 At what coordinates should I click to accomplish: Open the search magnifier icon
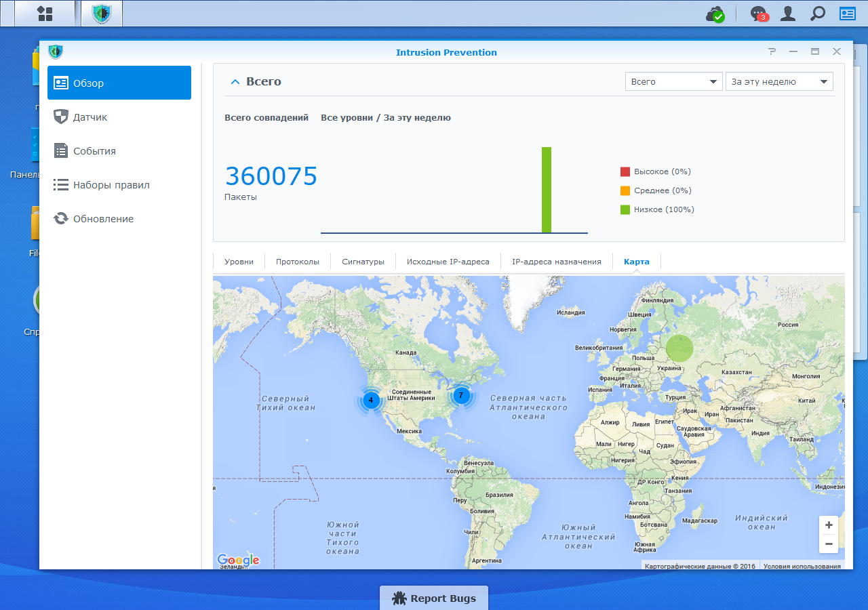[x=818, y=14]
